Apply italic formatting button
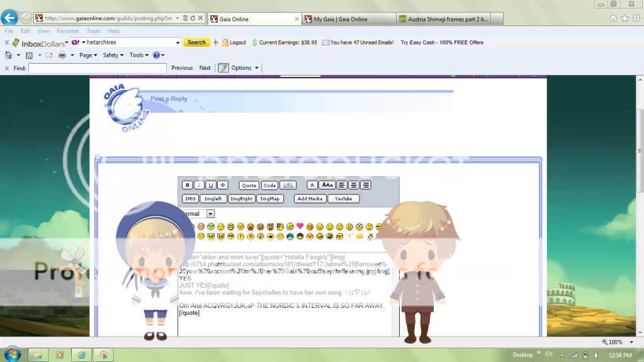 click(x=199, y=185)
